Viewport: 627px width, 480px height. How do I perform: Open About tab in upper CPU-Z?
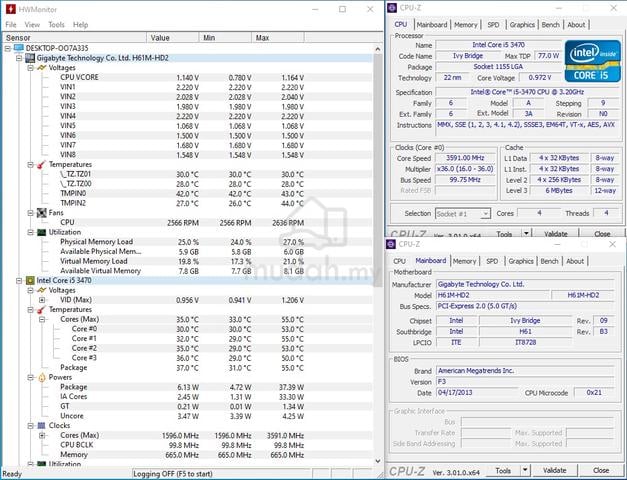[576, 25]
